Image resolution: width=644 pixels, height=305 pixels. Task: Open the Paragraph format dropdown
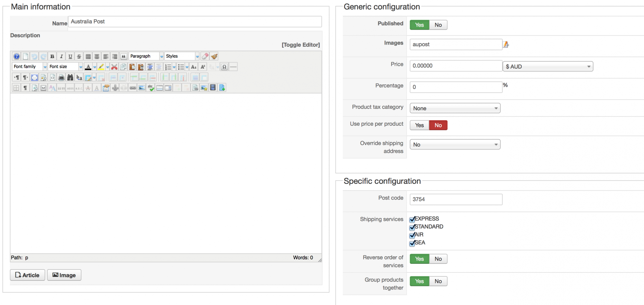coord(146,56)
